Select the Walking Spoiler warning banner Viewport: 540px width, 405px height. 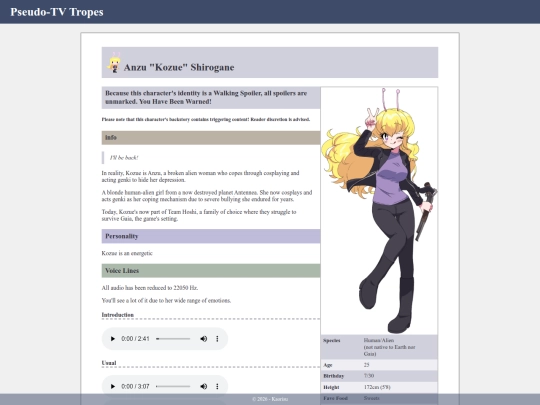[211, 97]
